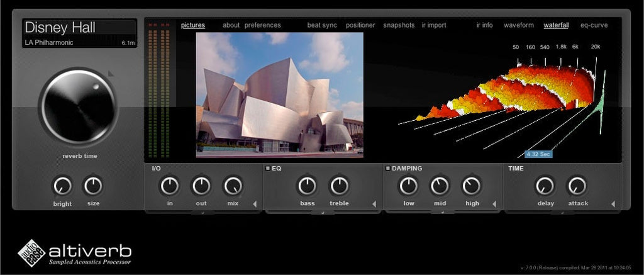Open the drawer tab below the EQ panel
Image resolution: width=644 pixels, height=275 pixels.
[323, 213]
